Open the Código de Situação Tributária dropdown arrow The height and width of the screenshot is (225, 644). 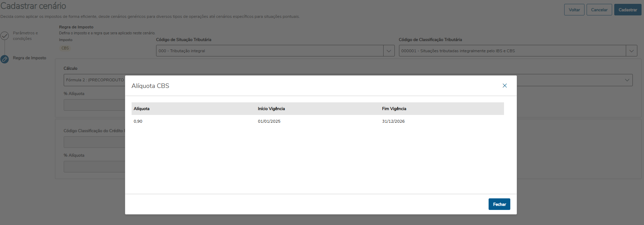(389, 51)
